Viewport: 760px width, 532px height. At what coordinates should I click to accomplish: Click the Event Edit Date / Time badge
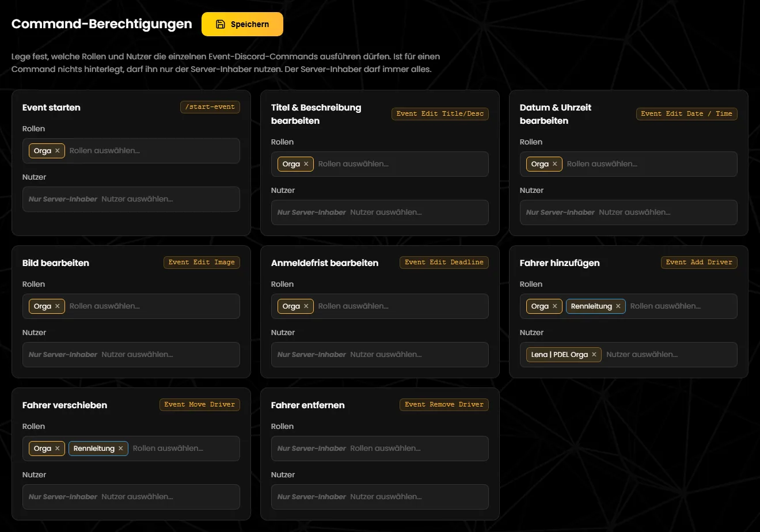click(687, 114)
